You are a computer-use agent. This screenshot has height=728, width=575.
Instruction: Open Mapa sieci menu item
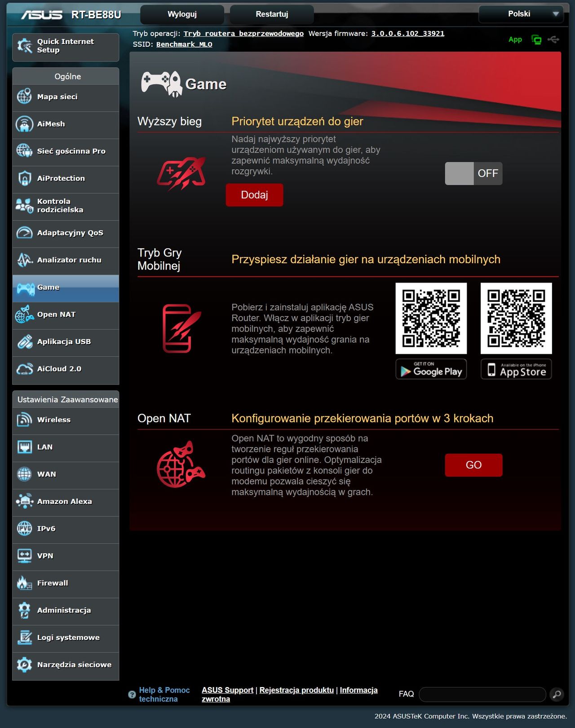66,97
